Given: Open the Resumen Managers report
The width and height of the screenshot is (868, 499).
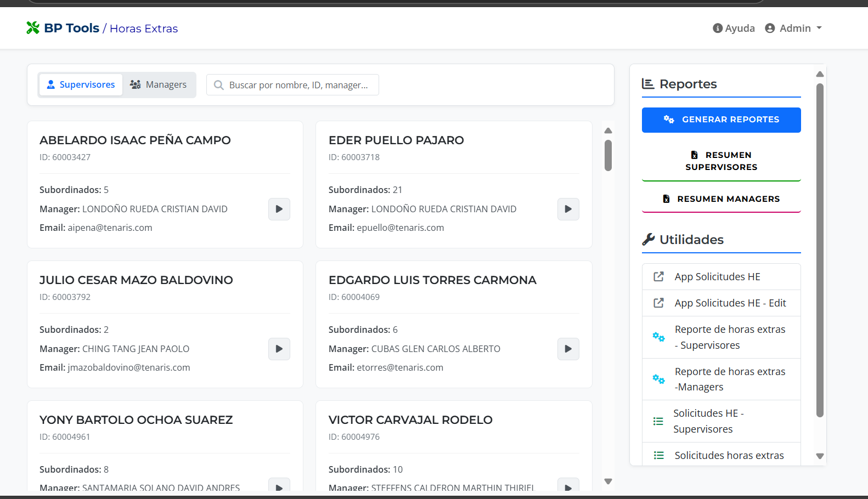Looking at the screenshot, I should tap(722, 199).
